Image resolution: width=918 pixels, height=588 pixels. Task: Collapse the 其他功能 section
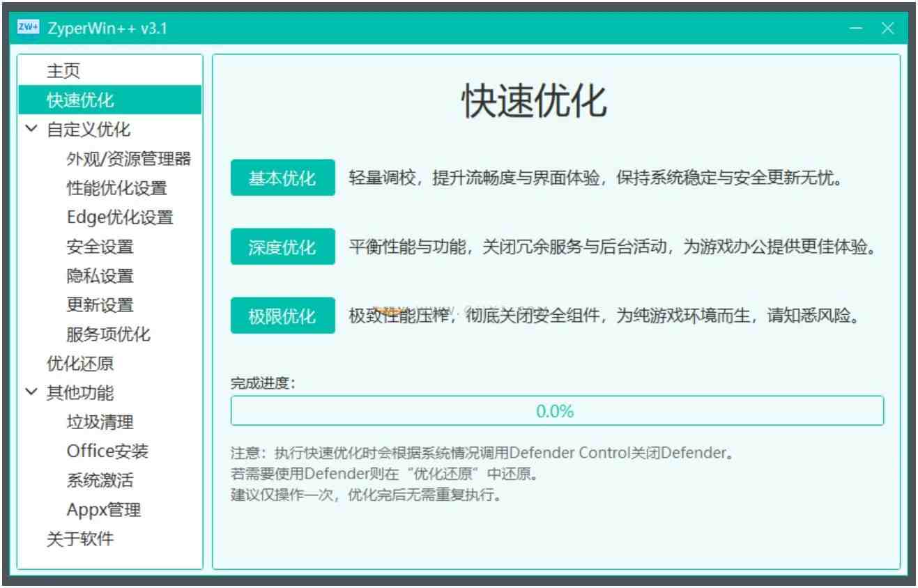pos(31,392)
